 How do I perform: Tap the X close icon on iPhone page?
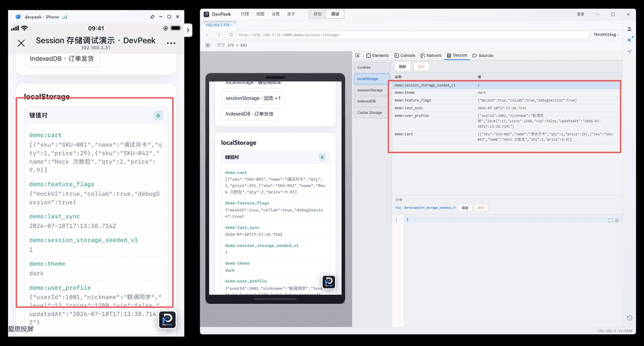point(21,43)
